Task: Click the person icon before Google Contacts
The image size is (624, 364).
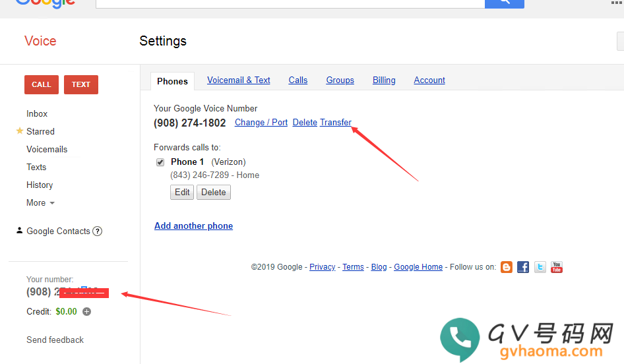Action: click(19, 230)
